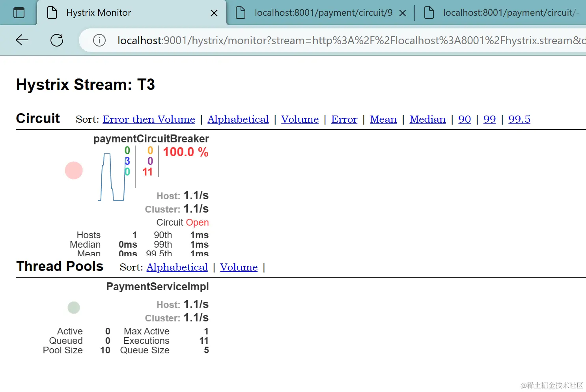The width and height of the screenshot is (586, 392).
Task: Sort thread pools by Volume
Action: coord(239,267)
